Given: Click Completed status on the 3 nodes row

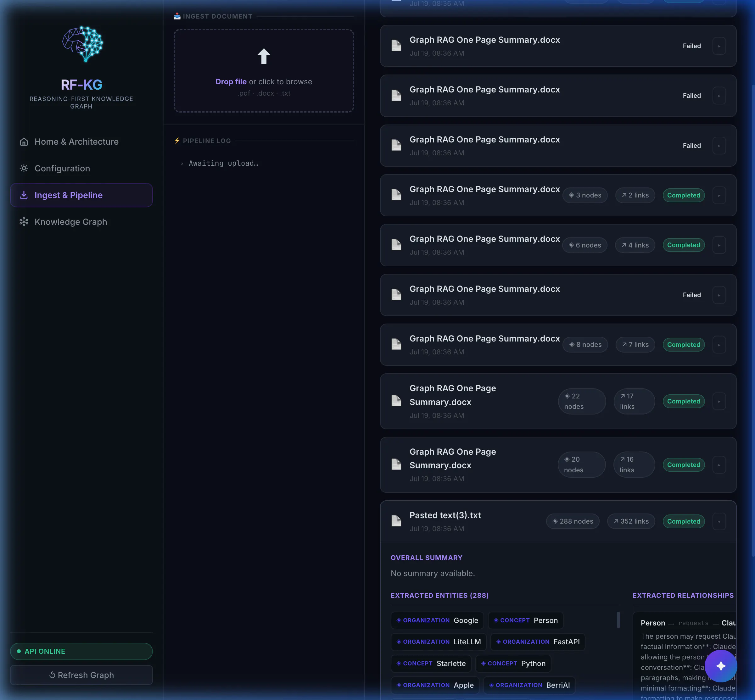Looking at the screenshot, I should pyautogui.click(x=683, y=195).
